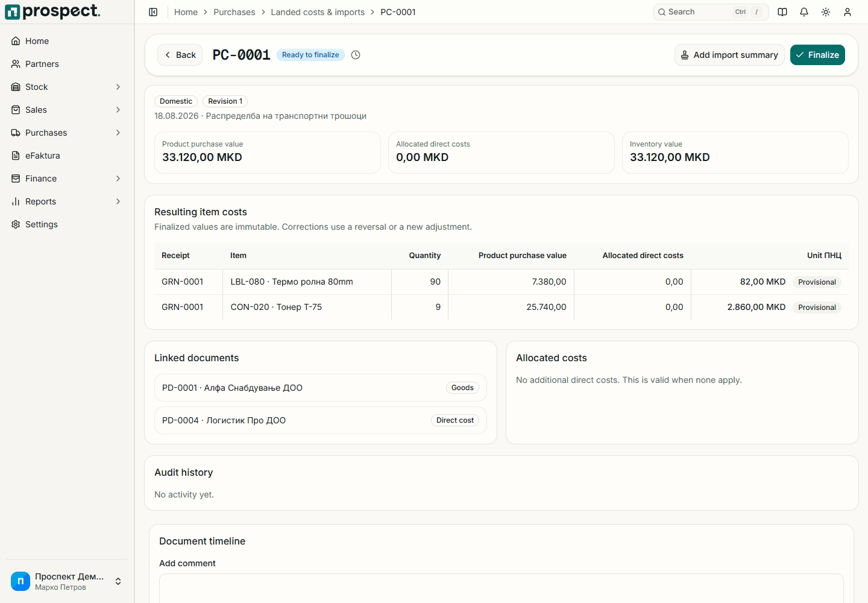868x603 pixels.
Task: Select the LBL-080 Термо ролна 80mm row
Action: pyautogui.click(x=502, y=282)
